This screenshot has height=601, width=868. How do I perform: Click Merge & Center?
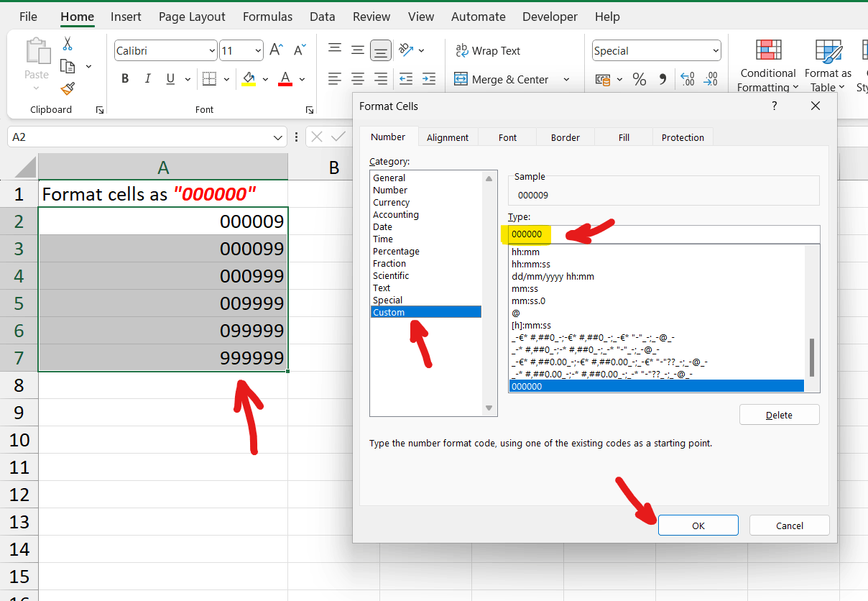pyautogui.click(x=502, y=79)
